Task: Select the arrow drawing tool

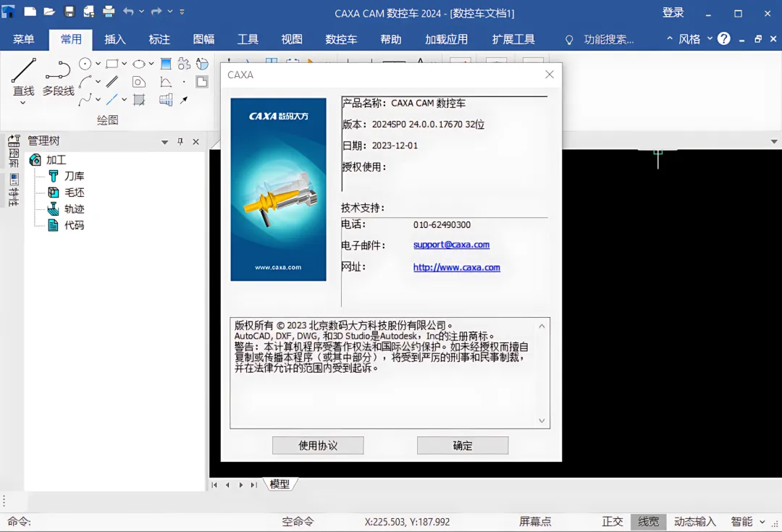Action: coord(184,100)
